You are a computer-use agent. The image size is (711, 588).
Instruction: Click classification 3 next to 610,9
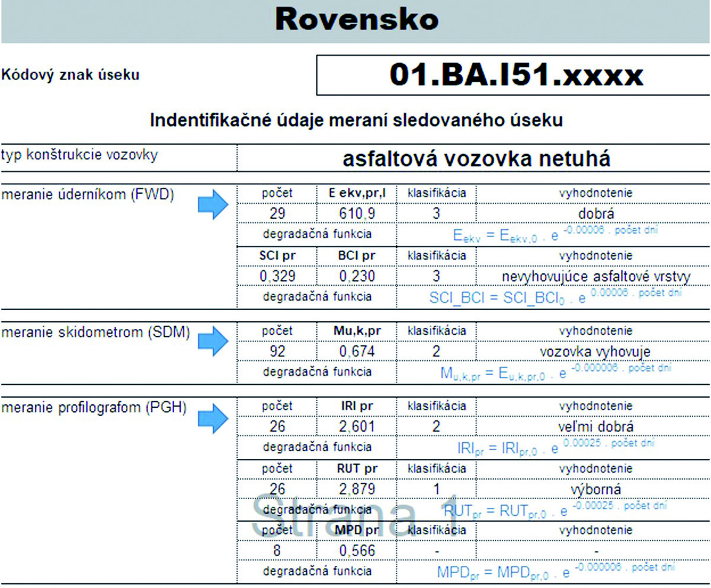click(x=435, y=213)
